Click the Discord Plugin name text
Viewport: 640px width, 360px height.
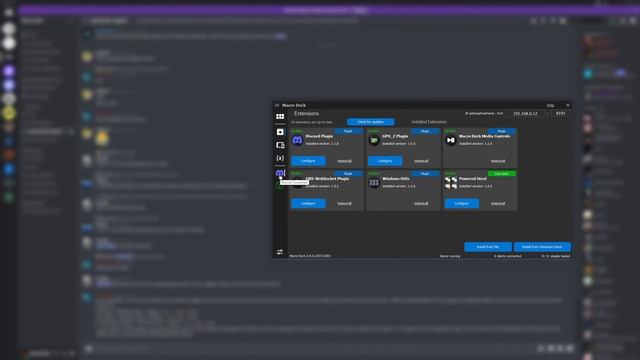(319, 136)
